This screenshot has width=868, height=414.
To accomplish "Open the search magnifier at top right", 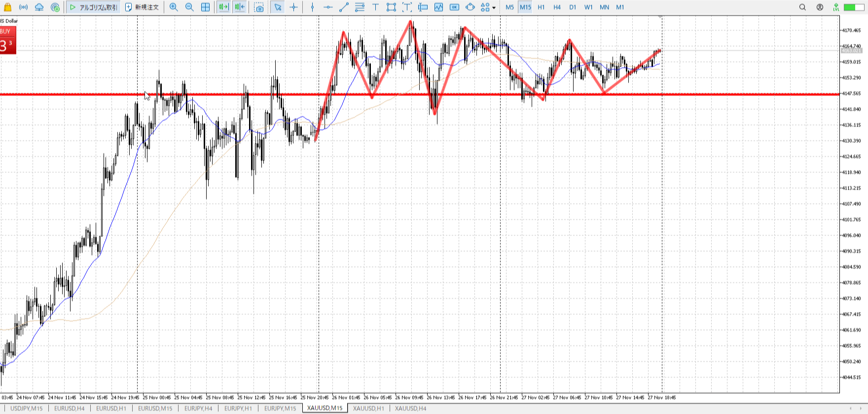I will tap(802, 7).
